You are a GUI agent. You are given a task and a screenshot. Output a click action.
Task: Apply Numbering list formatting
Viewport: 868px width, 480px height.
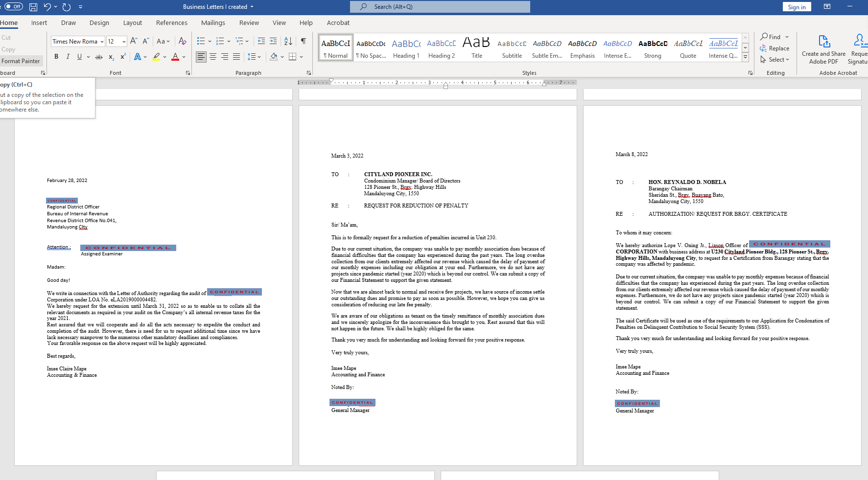tap(220, 41)
